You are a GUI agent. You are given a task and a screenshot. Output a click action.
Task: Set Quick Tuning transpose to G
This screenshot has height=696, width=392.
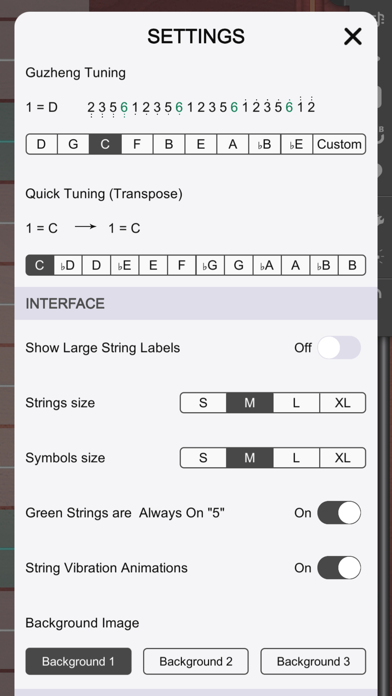coord(239,265)
